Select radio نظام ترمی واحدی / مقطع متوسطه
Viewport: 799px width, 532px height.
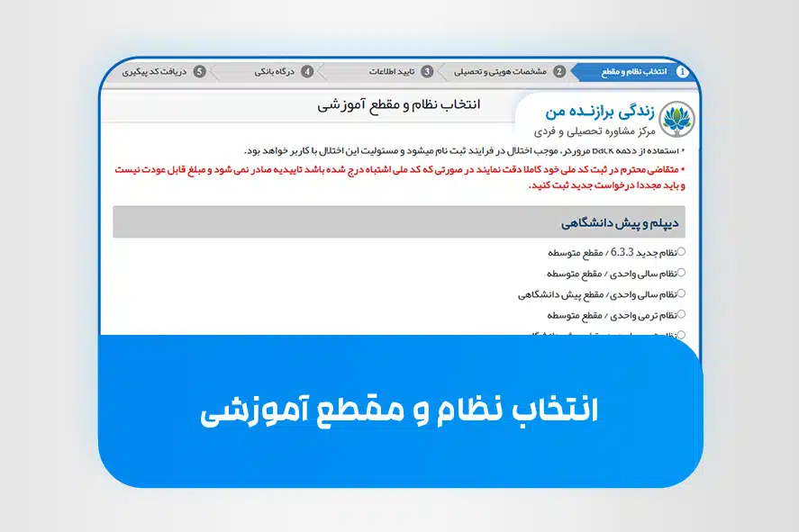(681, 314)
